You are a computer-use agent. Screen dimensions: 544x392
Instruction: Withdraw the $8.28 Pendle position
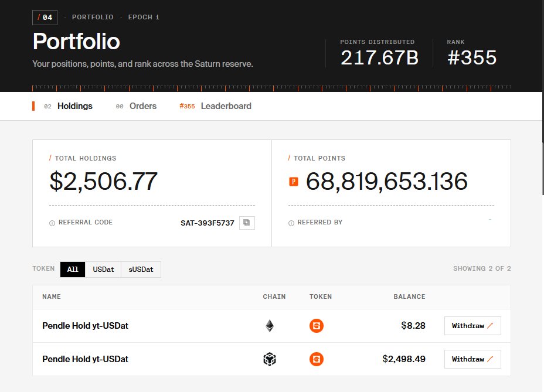[472, 326]
